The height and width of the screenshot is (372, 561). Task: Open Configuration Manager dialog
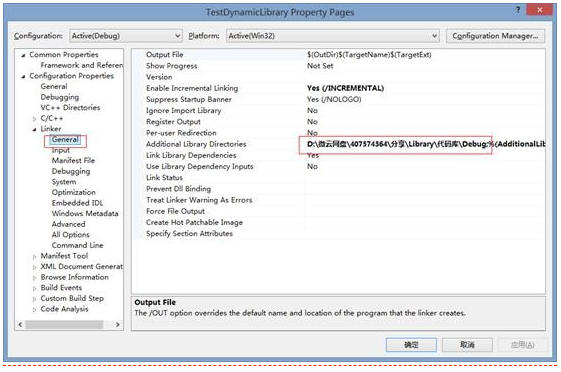[495, 36]
